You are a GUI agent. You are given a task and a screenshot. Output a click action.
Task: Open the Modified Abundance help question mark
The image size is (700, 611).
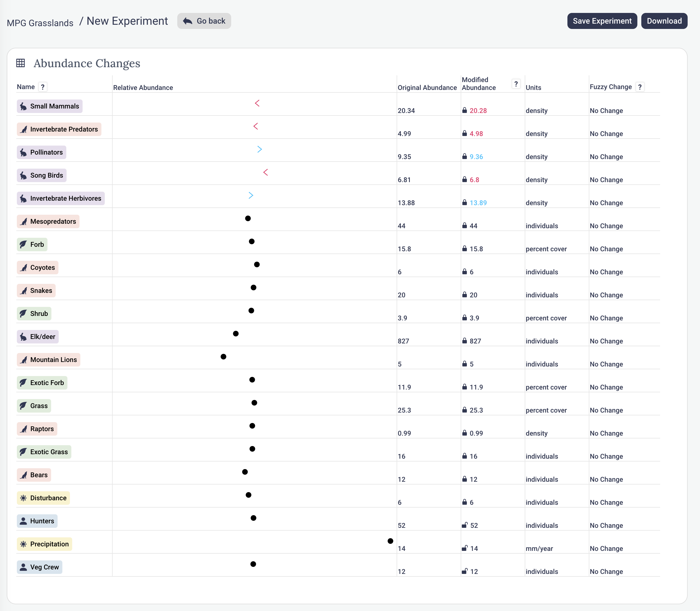(x=516, y=84)
